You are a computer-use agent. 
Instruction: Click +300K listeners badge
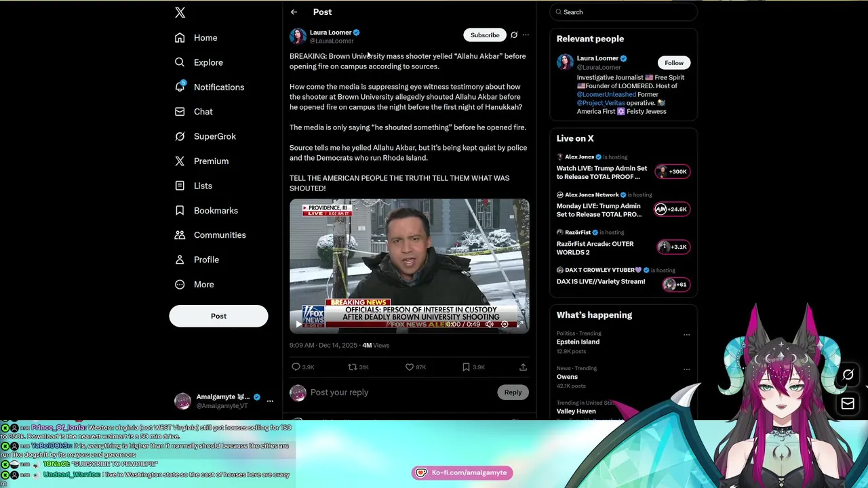673,172
